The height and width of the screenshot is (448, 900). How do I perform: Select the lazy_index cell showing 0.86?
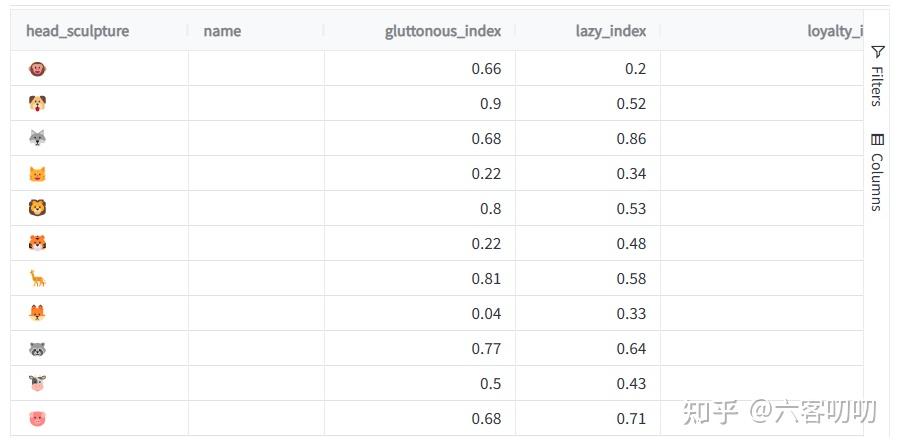(588, 139)
